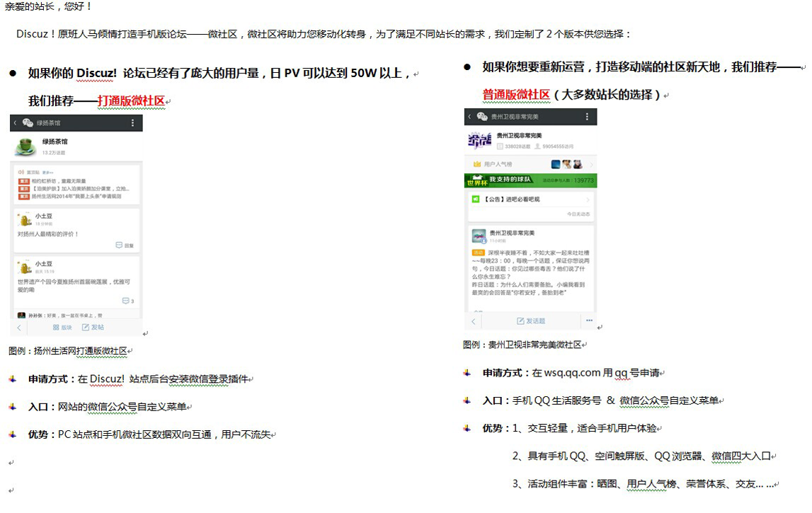The height and width of the screenshot is (513, 812).
Task: Click the line 3、活动组件丰富：晒图、用户人气榜
Action: (644, 484)
